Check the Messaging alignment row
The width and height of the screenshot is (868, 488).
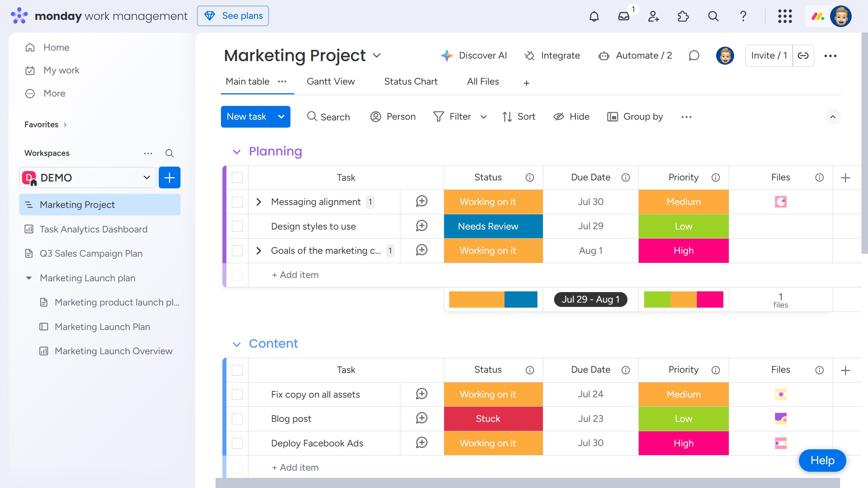pos(237,202)
